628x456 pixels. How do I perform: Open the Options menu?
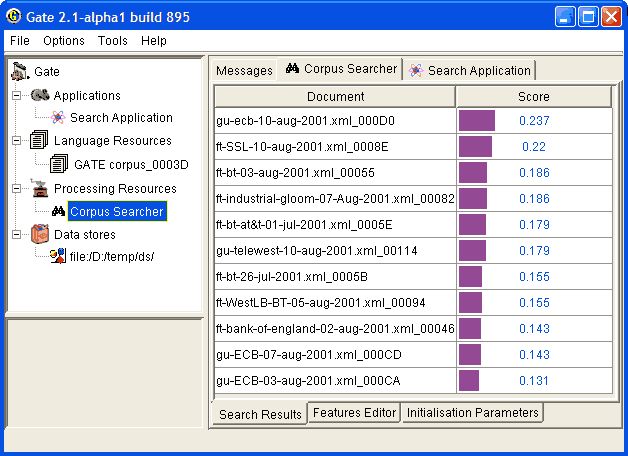[x=64, y=41]
